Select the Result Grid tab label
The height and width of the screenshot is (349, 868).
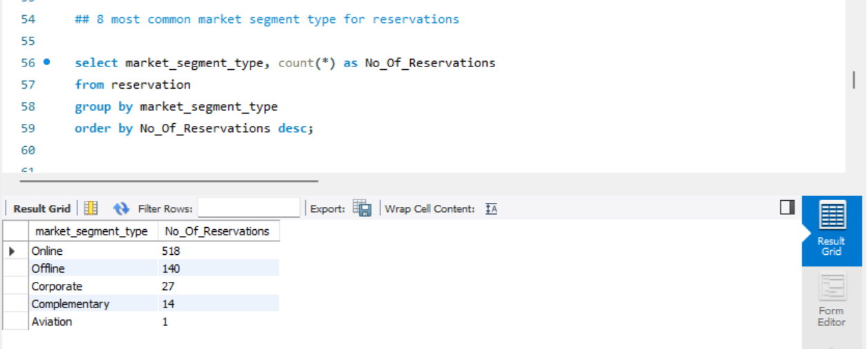pos(41,208)
